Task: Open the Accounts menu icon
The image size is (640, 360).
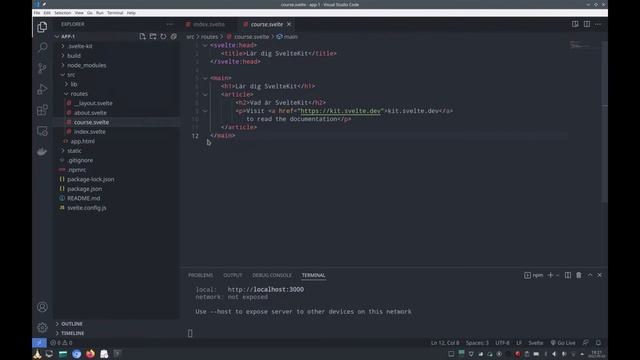Action: [x=42, y=307]
